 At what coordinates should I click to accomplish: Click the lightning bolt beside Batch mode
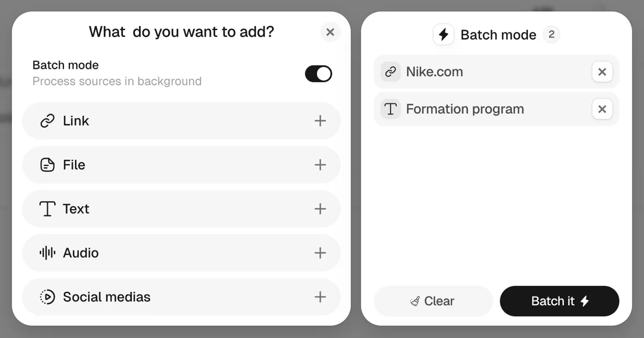pyautogui.click(x=443, y=34)
